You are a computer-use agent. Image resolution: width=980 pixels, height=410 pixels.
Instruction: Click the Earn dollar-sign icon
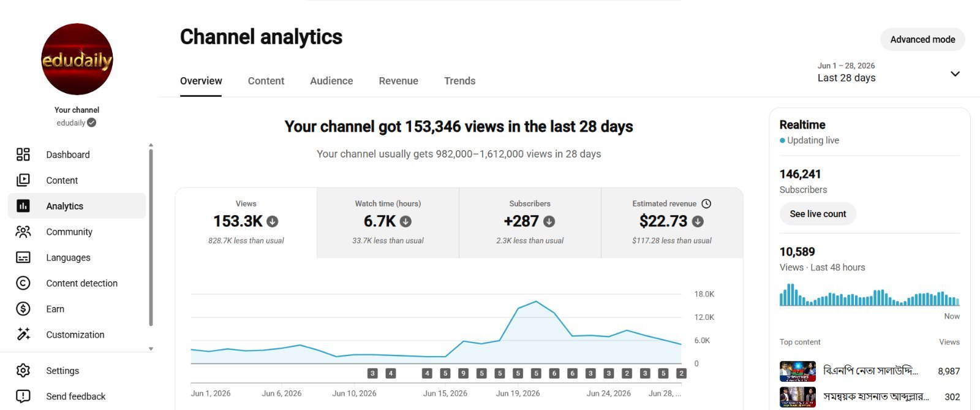coord(23,309)
